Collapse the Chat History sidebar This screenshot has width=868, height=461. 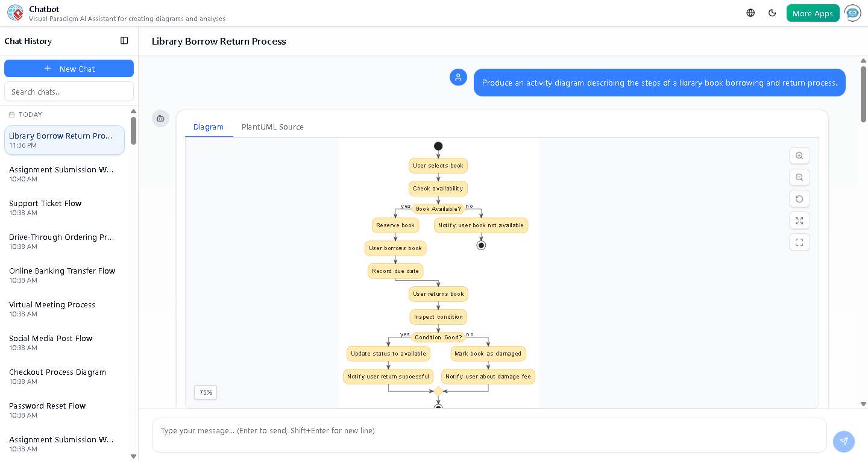point(124,40)
